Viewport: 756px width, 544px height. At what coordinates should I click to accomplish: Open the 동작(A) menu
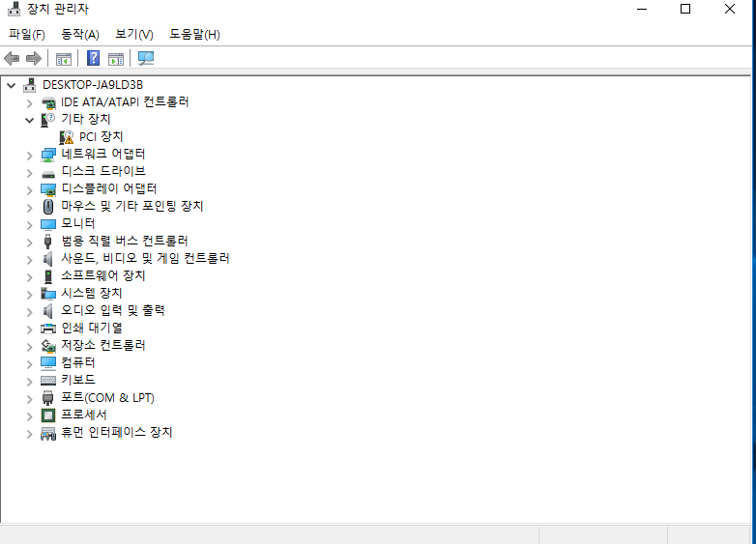point(79,34)
